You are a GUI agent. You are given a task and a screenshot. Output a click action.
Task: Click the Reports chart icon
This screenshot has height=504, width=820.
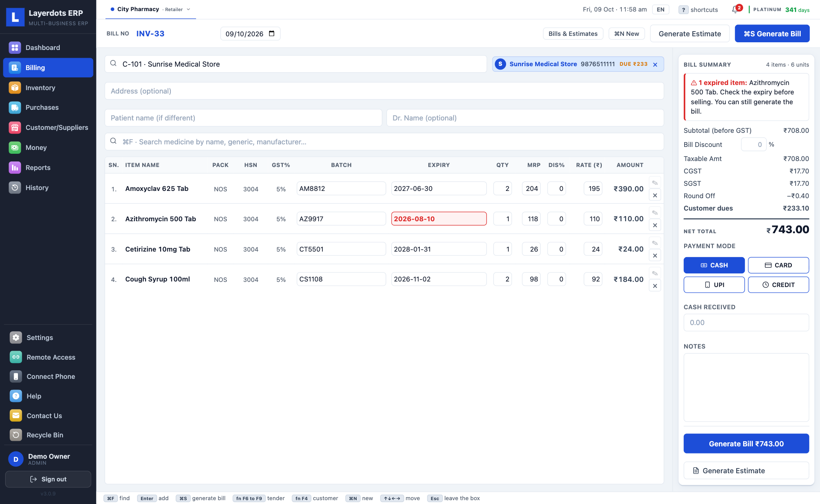[15, 168]
